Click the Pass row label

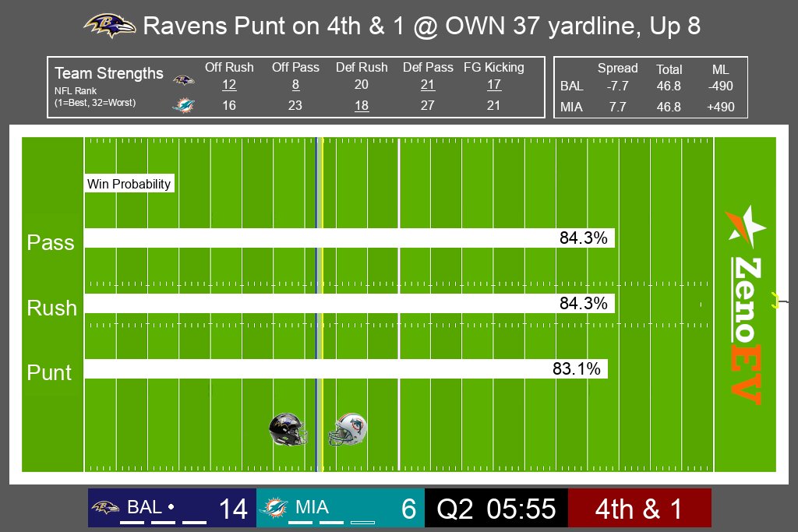[x=51, y=242]
